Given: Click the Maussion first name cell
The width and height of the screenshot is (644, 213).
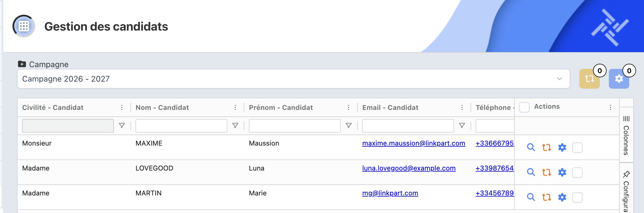Looking at the screenshot, I should tap(264, 143).
